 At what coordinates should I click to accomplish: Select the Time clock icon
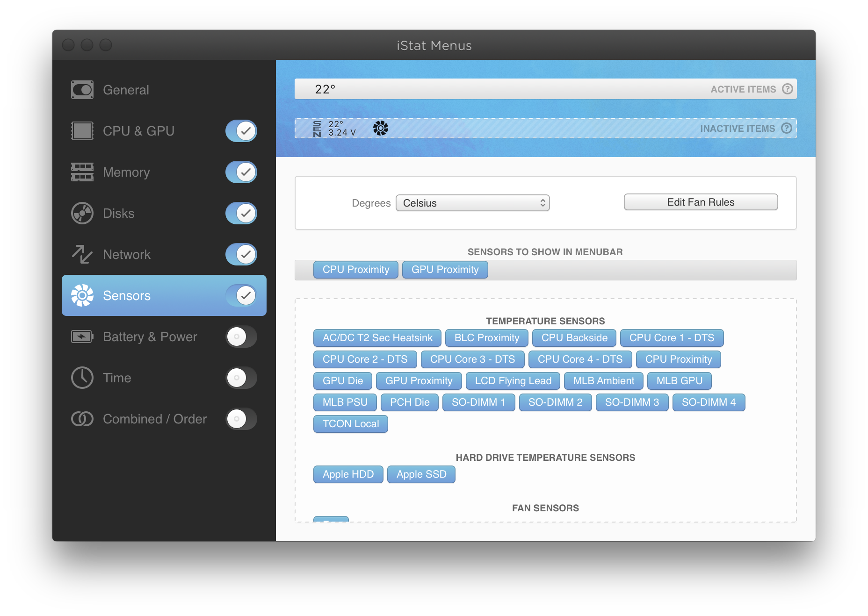82,378
